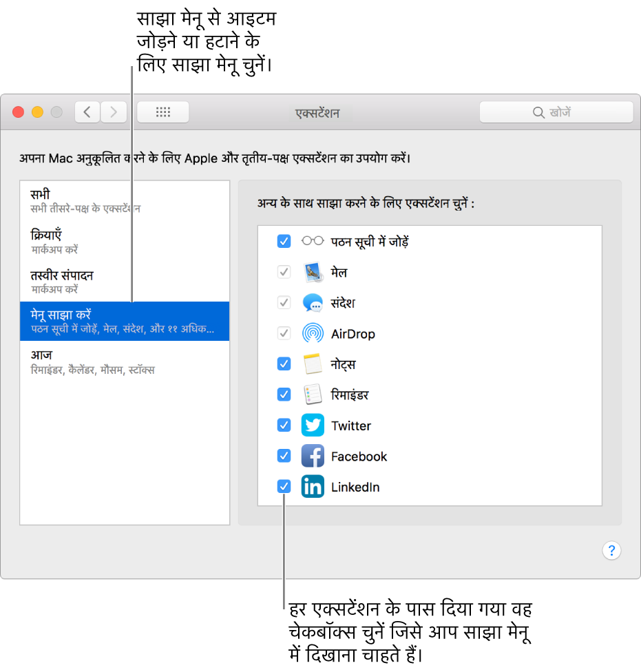Screen dimensions: 641x672
Task: Toggle the AirDrop checkbox
Action: [284, 333]
